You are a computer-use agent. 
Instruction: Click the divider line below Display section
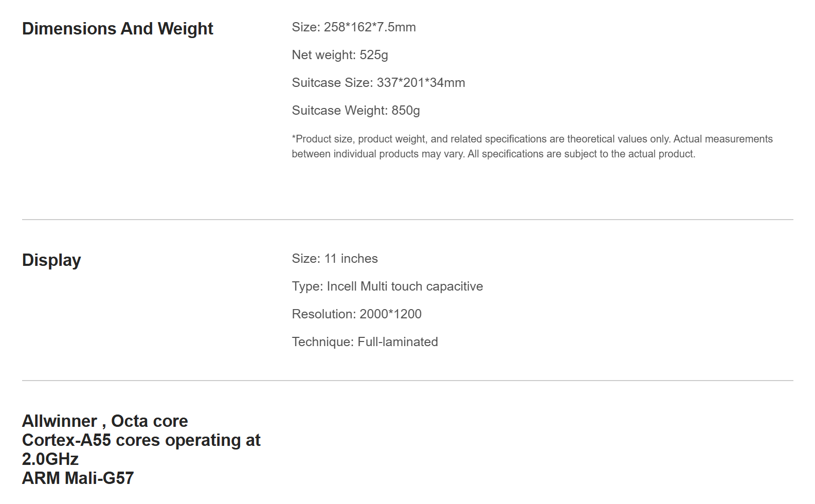[407, 381]
